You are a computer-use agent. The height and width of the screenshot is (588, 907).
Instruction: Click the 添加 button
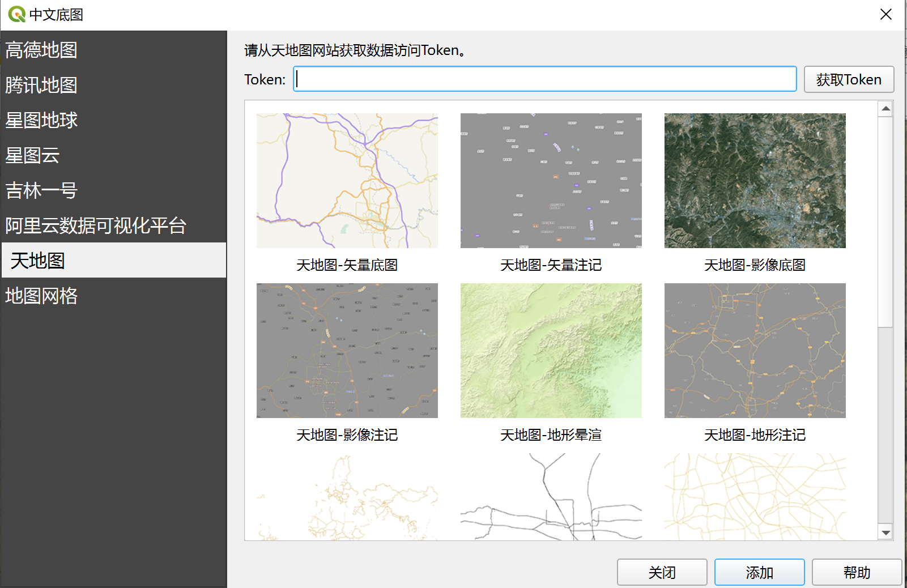(760, 572)
